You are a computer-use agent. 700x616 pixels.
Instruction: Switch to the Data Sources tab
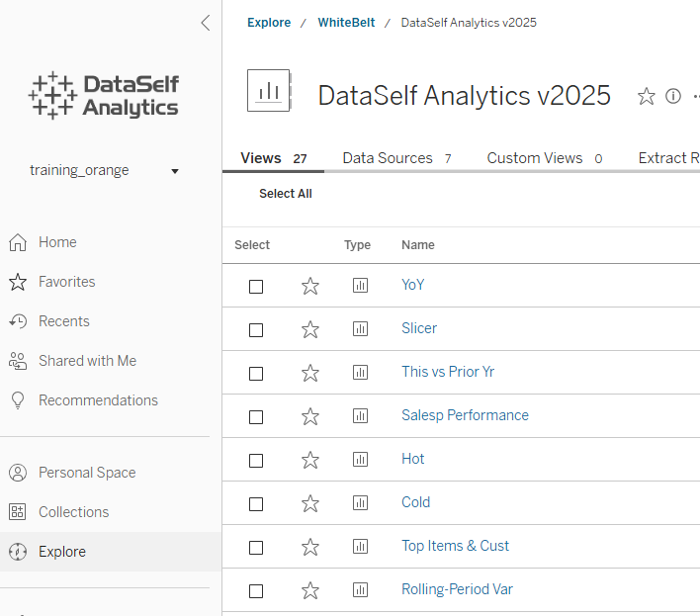[396, 158]
